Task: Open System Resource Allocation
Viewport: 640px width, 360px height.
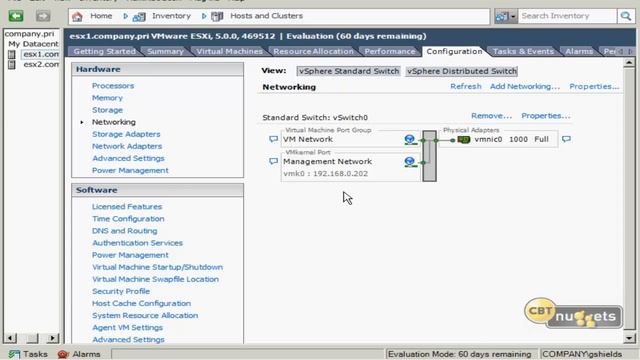Action: click(x=145, y=316)
